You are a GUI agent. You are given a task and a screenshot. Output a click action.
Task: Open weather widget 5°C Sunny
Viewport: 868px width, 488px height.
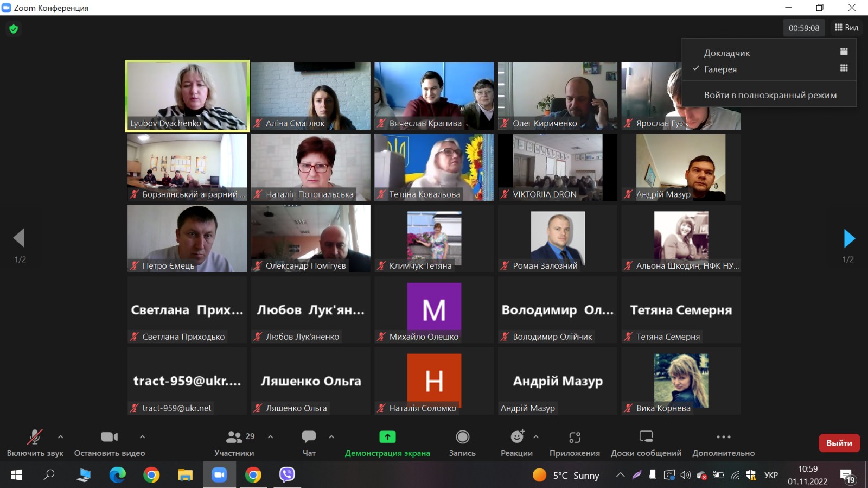pyautogui.click(x=566, y=476)
